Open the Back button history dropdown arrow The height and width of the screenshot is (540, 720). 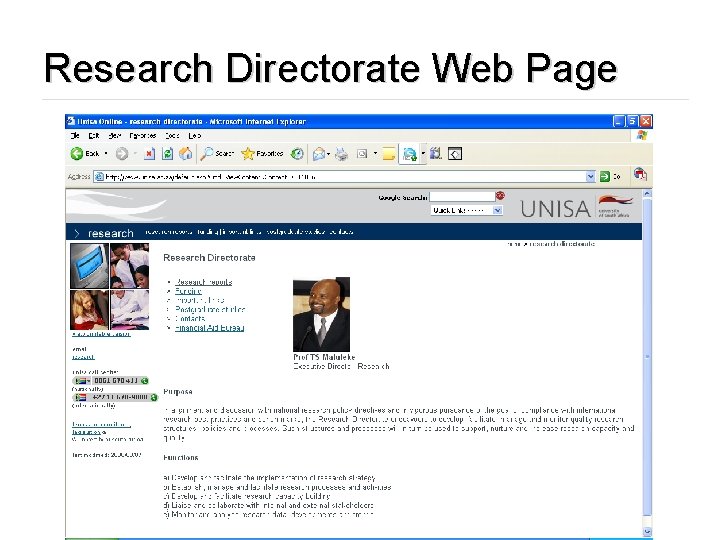[x=106, y=153]
